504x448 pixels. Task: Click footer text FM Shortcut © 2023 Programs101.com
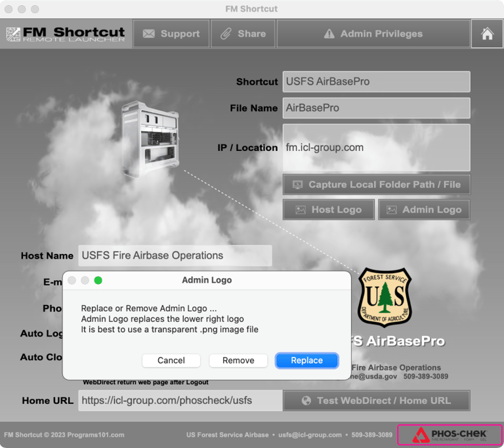tap(64, 435)
